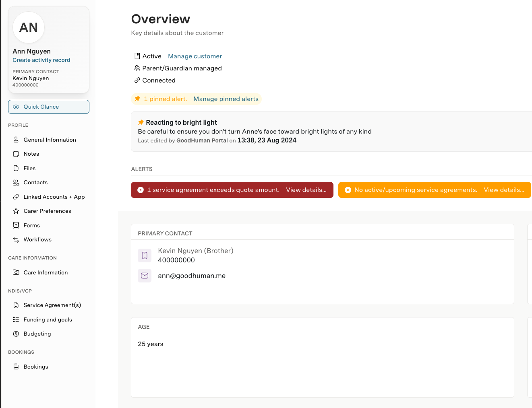This screenshot has width=532, height=408.
Task: Click the Overview page heading
Action: 161,19
